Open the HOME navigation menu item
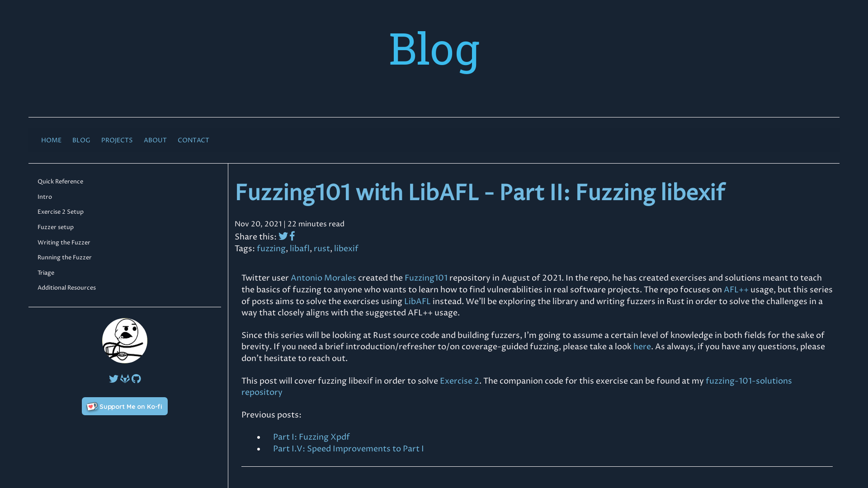Screen dimensions: 868x488 coord(51,140)
